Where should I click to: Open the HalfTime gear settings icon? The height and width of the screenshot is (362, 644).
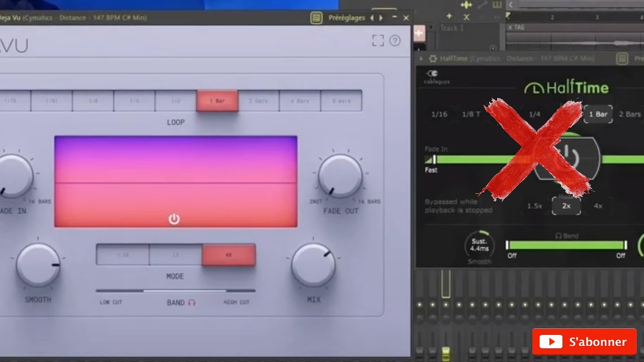point(432,59)
